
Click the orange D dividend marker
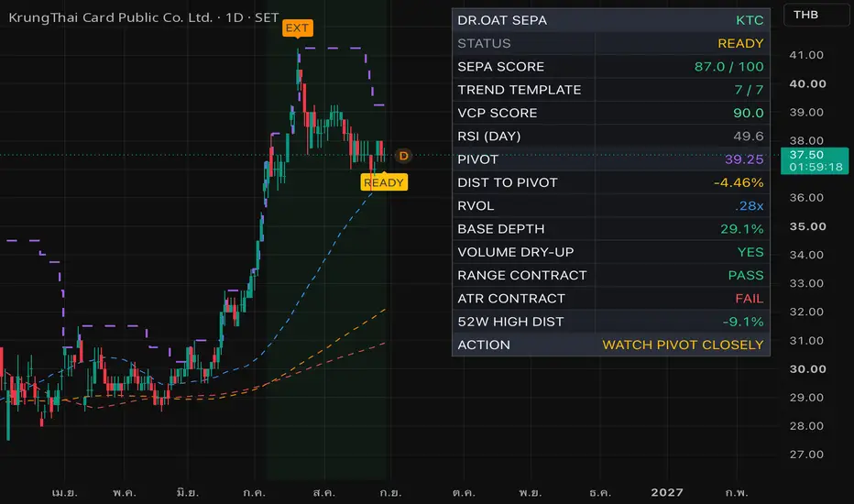pyautogui.click(x=403, y=156)
